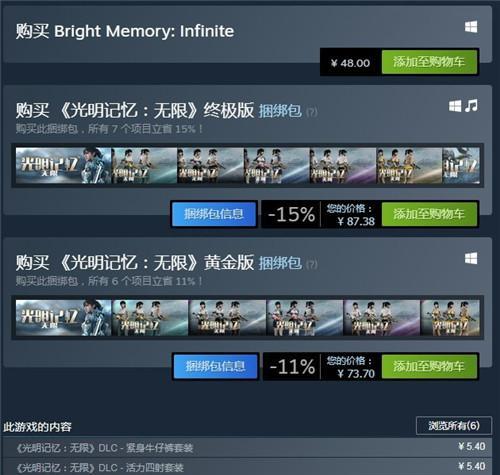Click Windows icon beside Bright Memory: Infinite
Screen dimensions: 500x475
pos(471,27)
